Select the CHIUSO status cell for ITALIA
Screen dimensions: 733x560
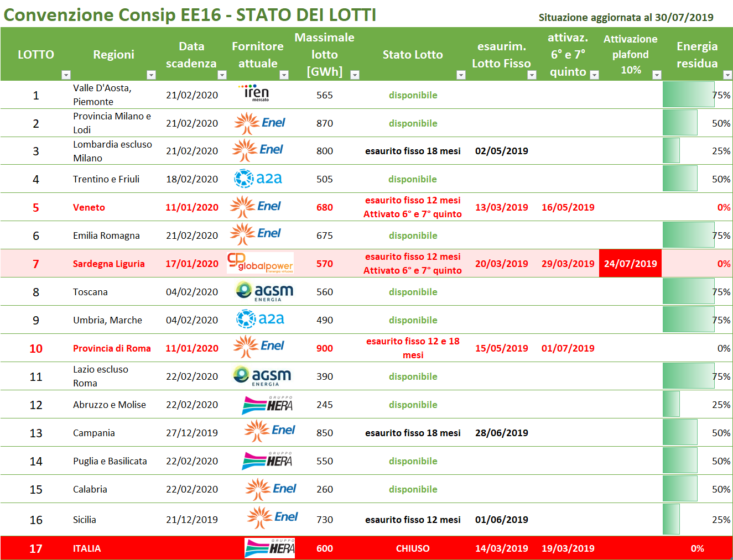click(x=413, y=548)
